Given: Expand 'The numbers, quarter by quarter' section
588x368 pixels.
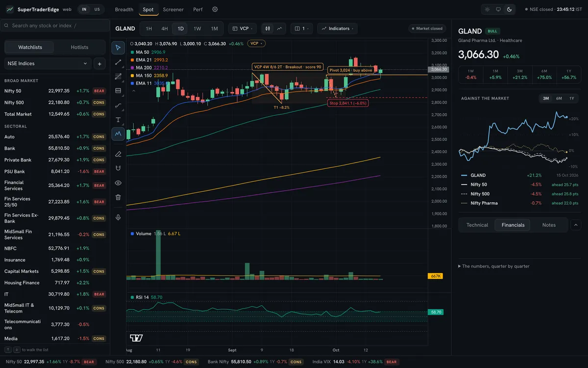Looking at the screenshot, I should pos(494,266).
